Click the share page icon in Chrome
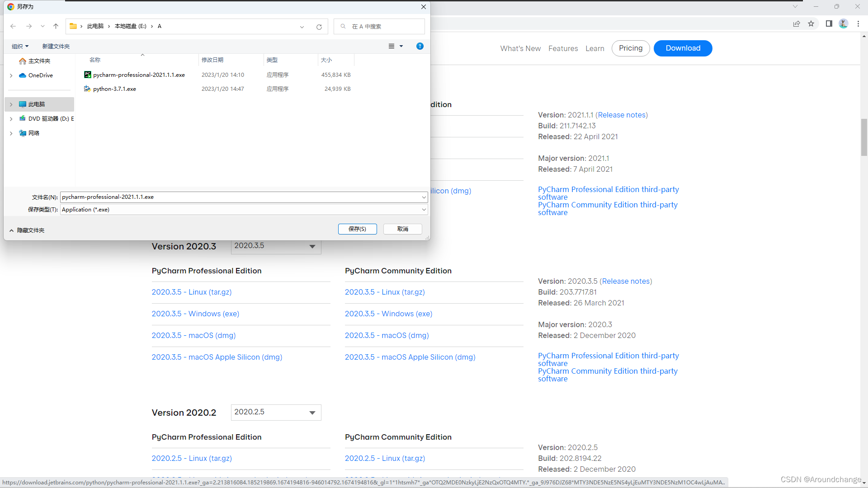Viewport: 868px width, 488px height. (x=797, y=23)
